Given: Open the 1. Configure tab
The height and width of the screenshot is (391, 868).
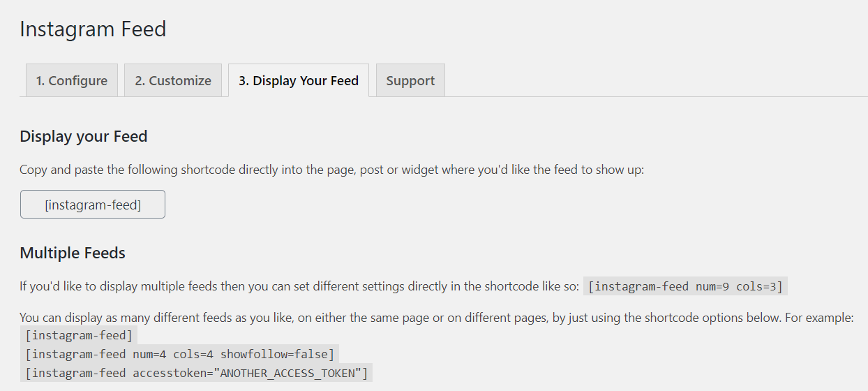Looking at the screenshot, I should point(72,81).
